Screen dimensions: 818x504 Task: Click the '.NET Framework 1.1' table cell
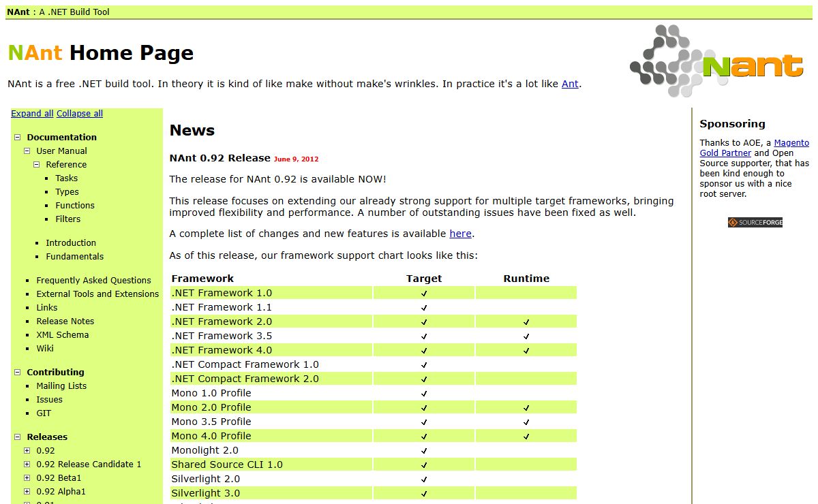pyautogui.click(x=271, y=307)
